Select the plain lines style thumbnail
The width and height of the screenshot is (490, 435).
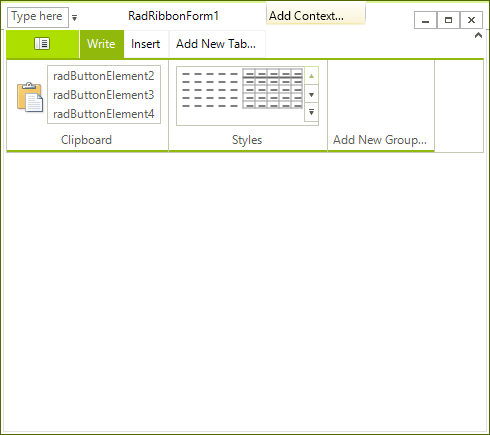tap(210, 90)
